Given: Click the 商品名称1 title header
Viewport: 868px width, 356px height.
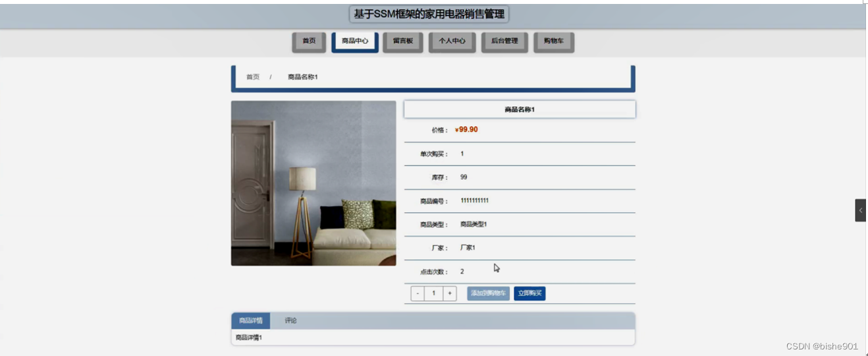Looking at the screenshot, I should (520, 109).
